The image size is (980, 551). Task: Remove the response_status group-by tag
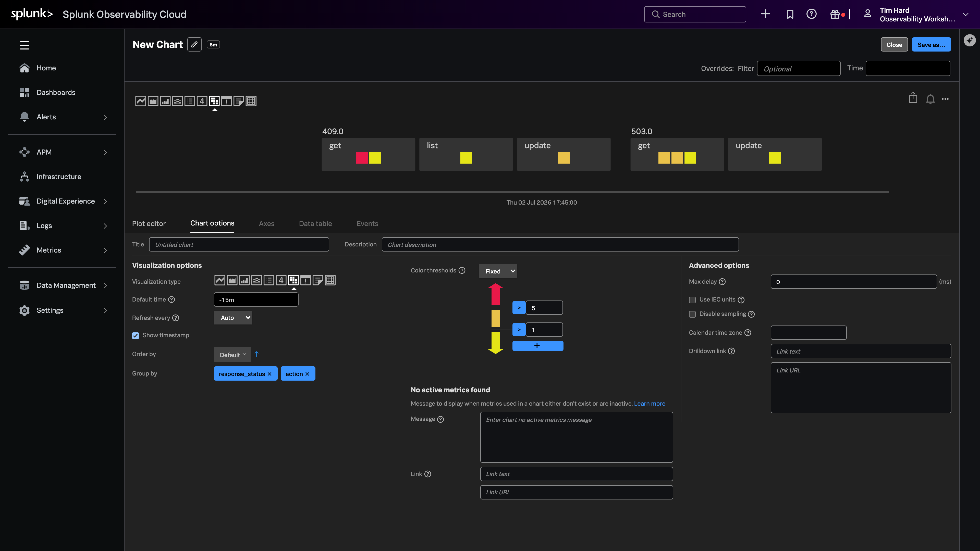pos(269,374)
